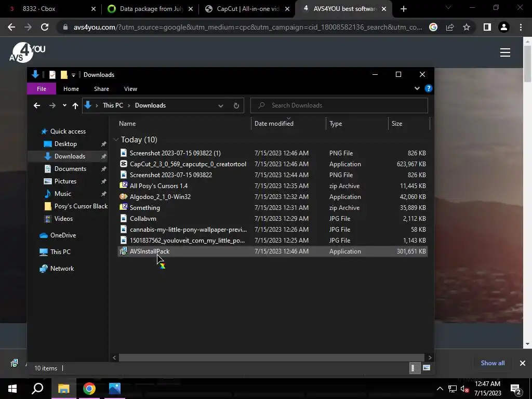
Task: Open Customize Quick Access Toolbar dropdown
Action: point(73,75)
